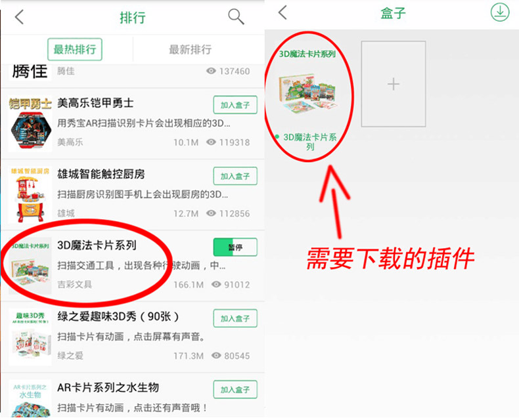The width and height of the screenshot is (519, 420).
Task: Open AR卡片系列之水生物 list entry title
Action: [x=108, y=387]
